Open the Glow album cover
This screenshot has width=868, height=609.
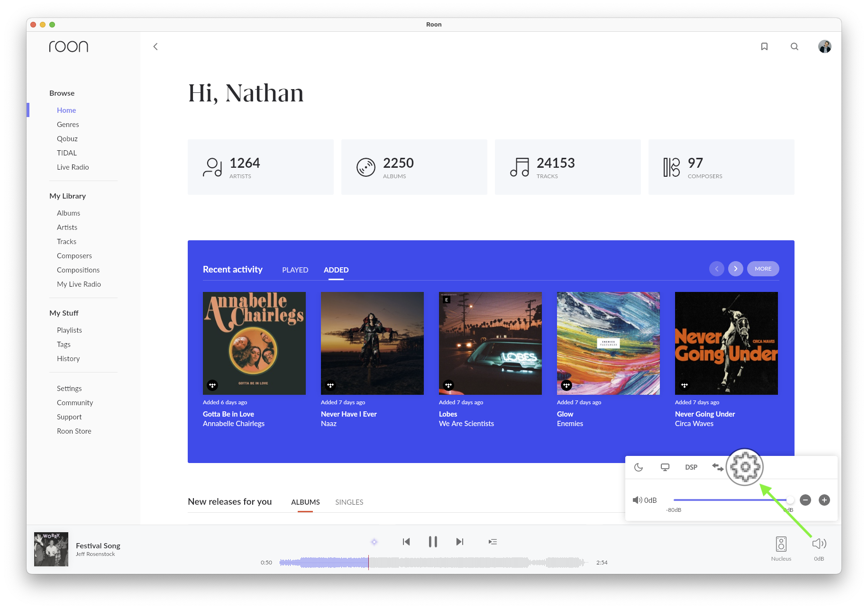click(x=608, y=343)
